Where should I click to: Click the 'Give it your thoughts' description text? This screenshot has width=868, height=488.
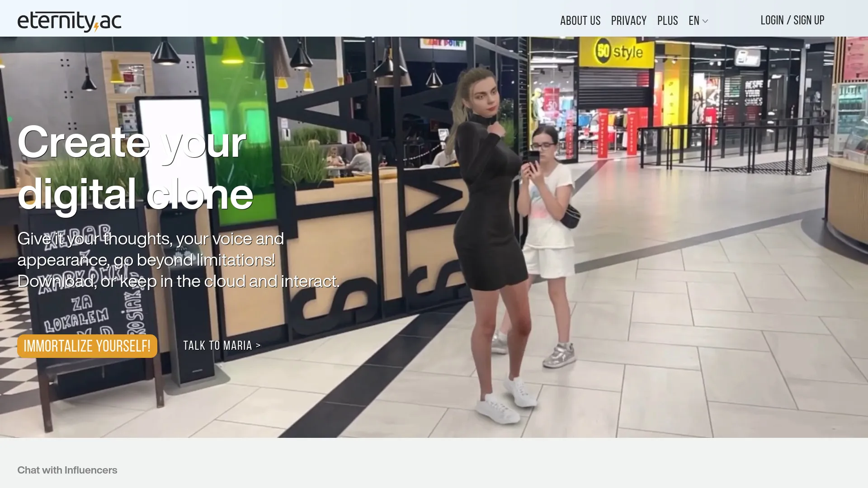177,260
